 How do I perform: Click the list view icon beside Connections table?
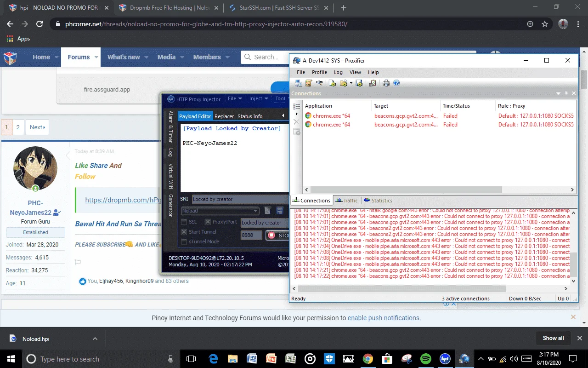(x=296, y=106)
